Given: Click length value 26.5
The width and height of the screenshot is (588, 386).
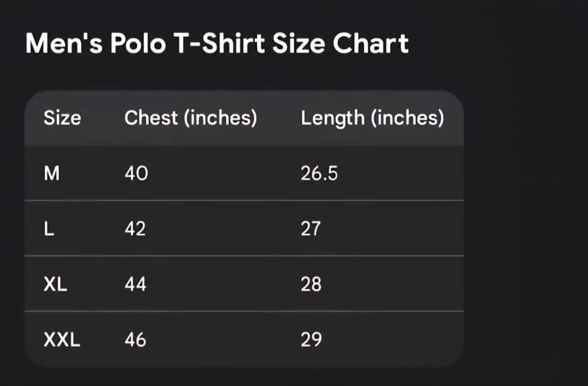Looking at the screenshot, I should [319, 173].
